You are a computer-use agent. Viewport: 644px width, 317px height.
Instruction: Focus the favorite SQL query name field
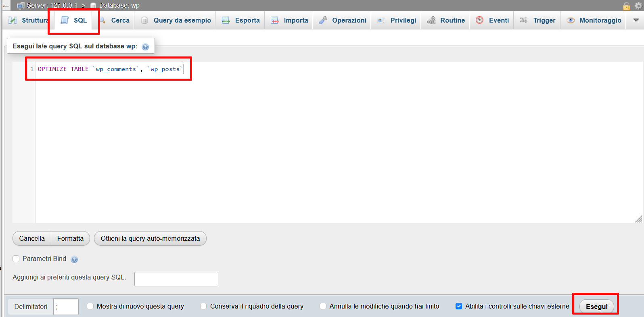click(176, 279)
